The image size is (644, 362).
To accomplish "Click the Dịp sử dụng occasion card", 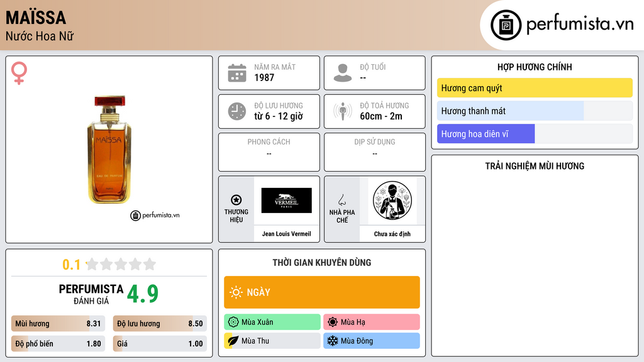I will pos(375,152).
